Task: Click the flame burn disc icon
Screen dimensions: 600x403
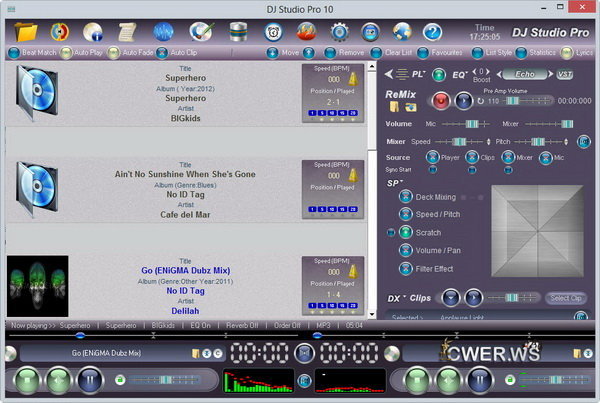Action: pos(307,32)
